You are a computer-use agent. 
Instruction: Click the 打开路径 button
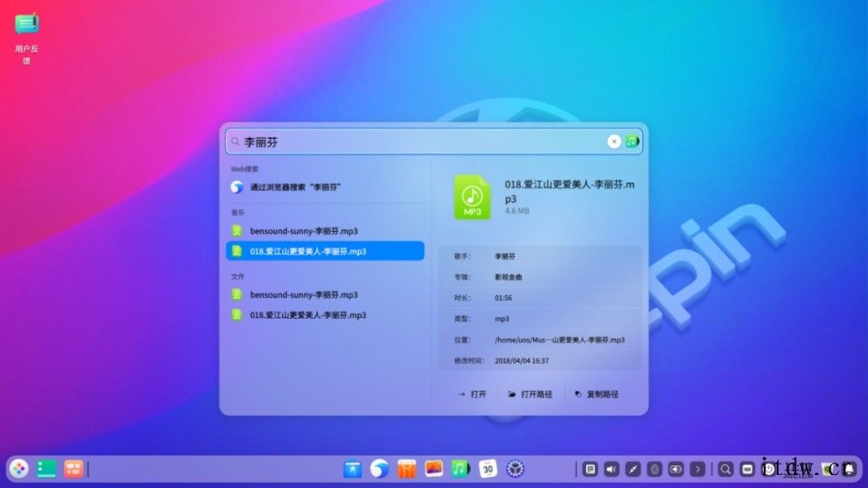coord(530,394)
